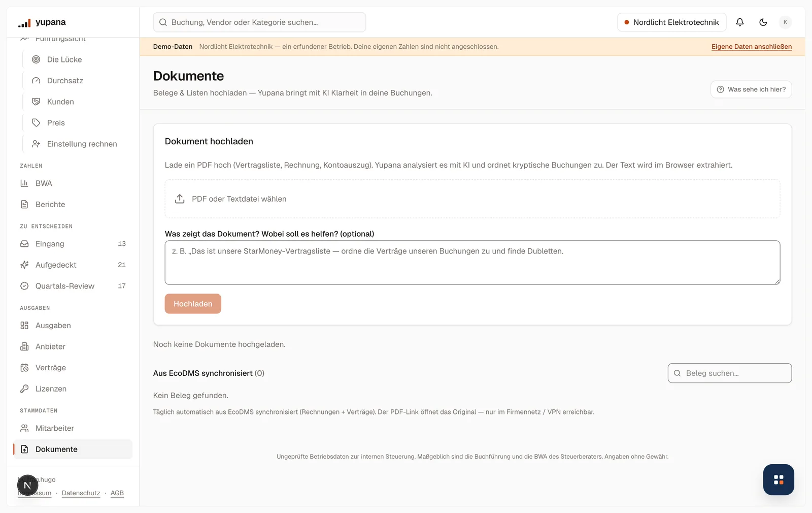Click Kein Beleg gefunden text

pos(191,396)
